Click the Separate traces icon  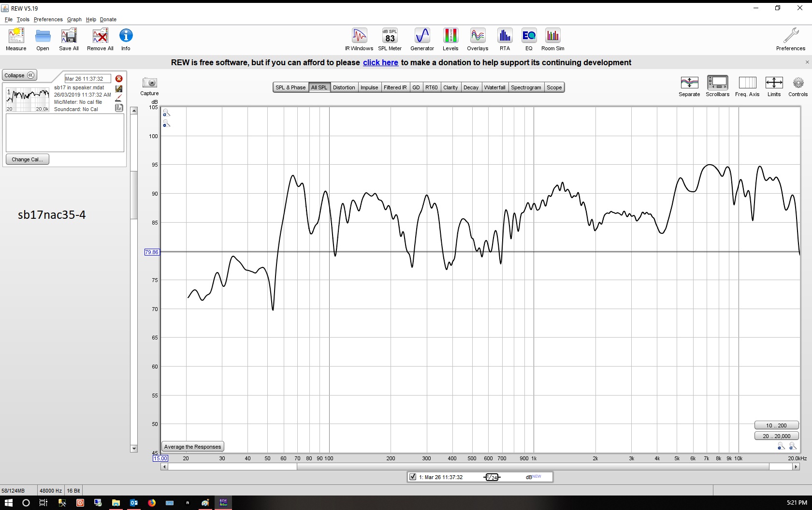click(x=689, y=83)
